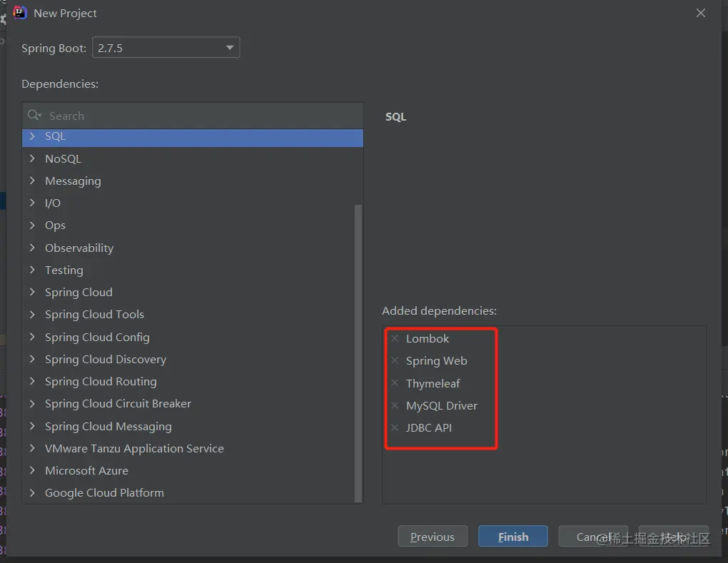Expand the Spring Cloud Circuit Breaker chevron

coord(32,403)
